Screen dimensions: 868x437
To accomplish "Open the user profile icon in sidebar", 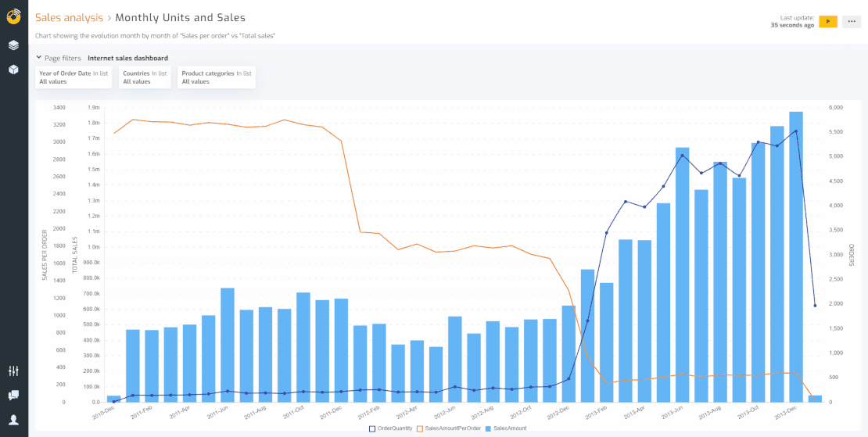I will click(14, 420).
